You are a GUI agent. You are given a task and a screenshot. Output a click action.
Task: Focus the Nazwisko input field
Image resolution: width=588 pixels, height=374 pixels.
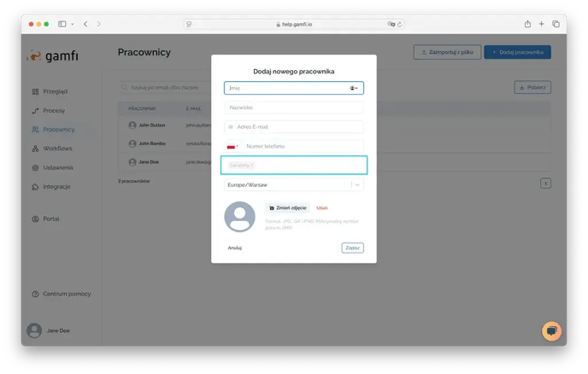pos(294,108)
